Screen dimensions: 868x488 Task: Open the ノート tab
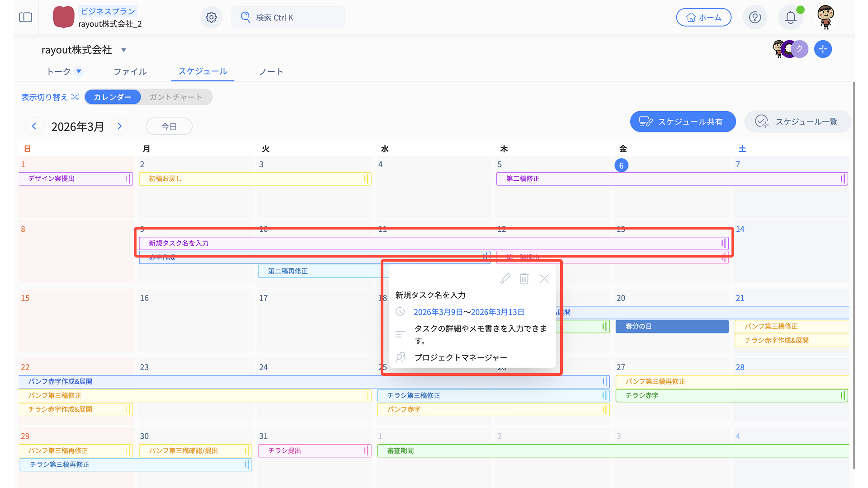point(271,71)
